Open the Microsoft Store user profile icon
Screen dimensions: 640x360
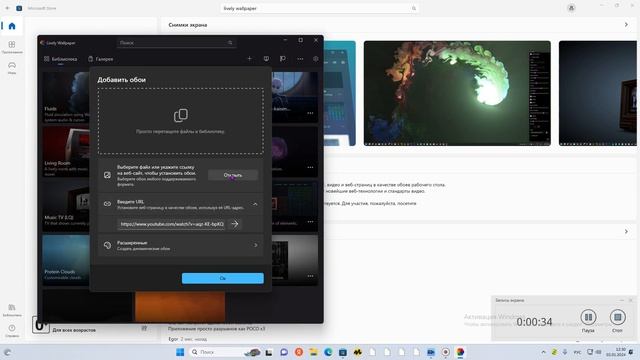coord(571,8)
